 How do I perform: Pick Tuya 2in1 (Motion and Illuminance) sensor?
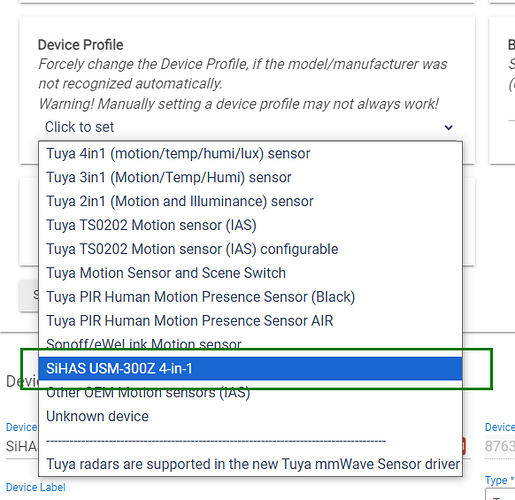pyautogui.click(x=250, y=201)
